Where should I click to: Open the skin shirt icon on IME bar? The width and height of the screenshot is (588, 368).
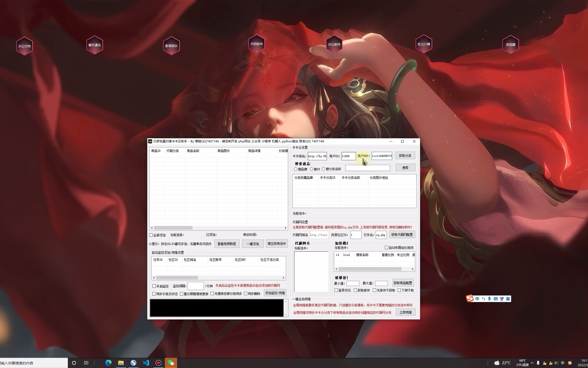[x=502, y=299]
